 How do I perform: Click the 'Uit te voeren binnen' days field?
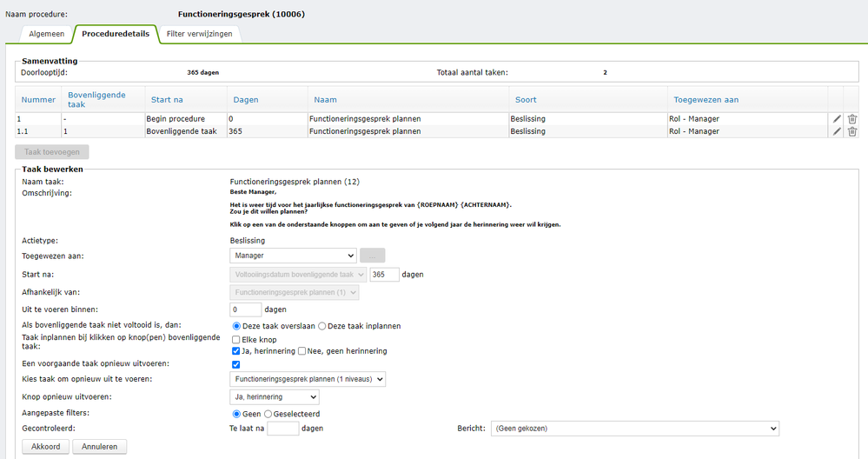click(245, 309)
